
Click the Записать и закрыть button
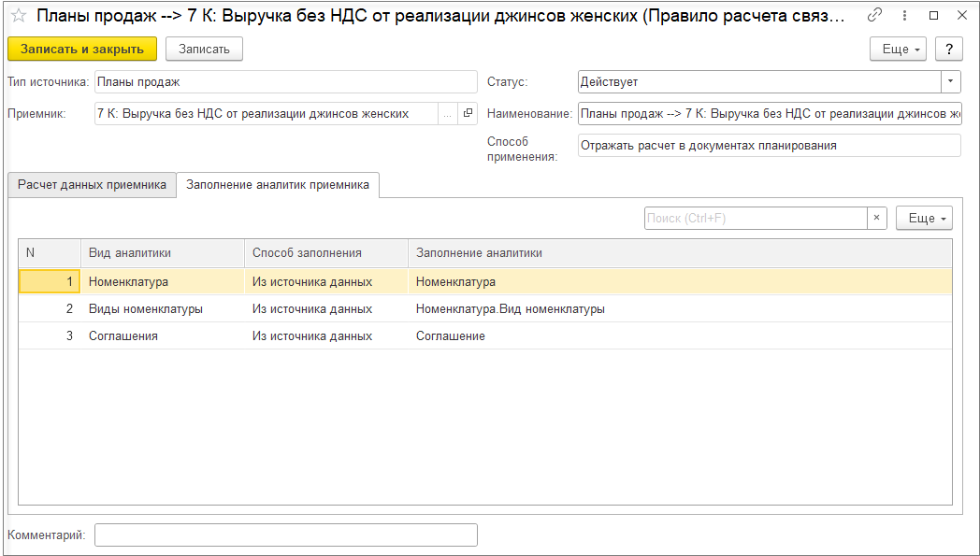(x=82, y=50)
